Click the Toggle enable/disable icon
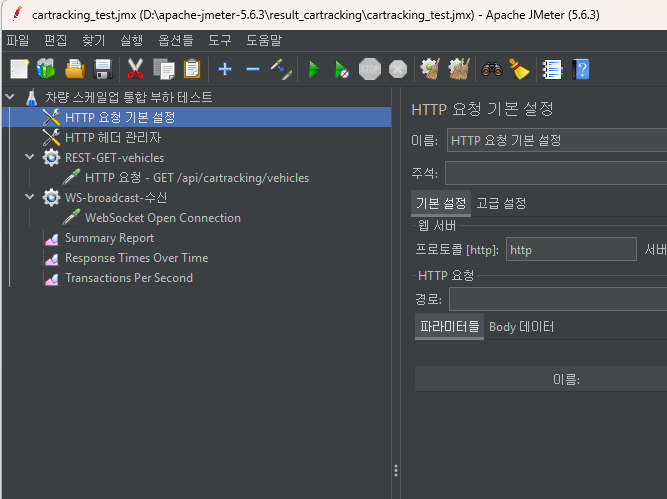Viewport: 667px width, 499px height. 281,69
